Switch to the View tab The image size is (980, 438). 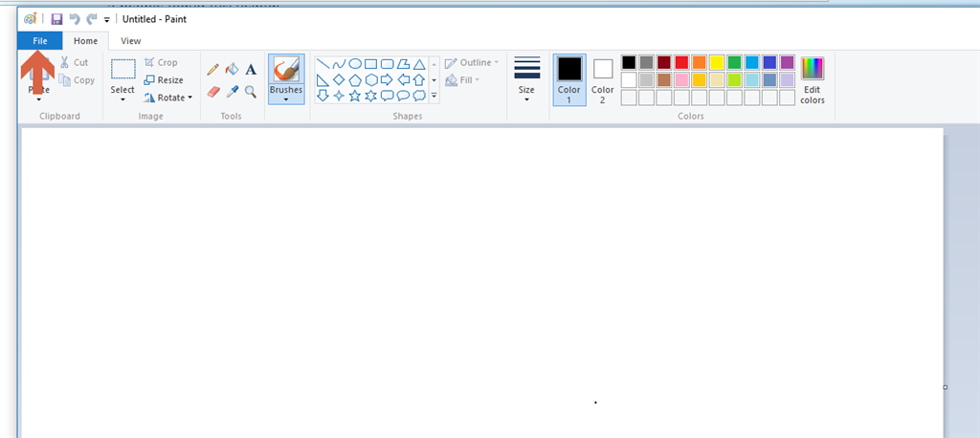[130, 40]
